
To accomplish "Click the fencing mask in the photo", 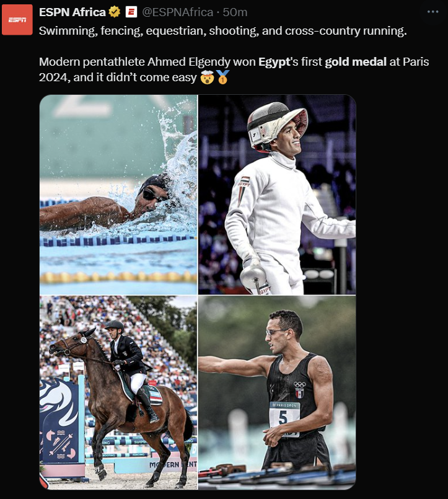I will (x=277, y=126).
